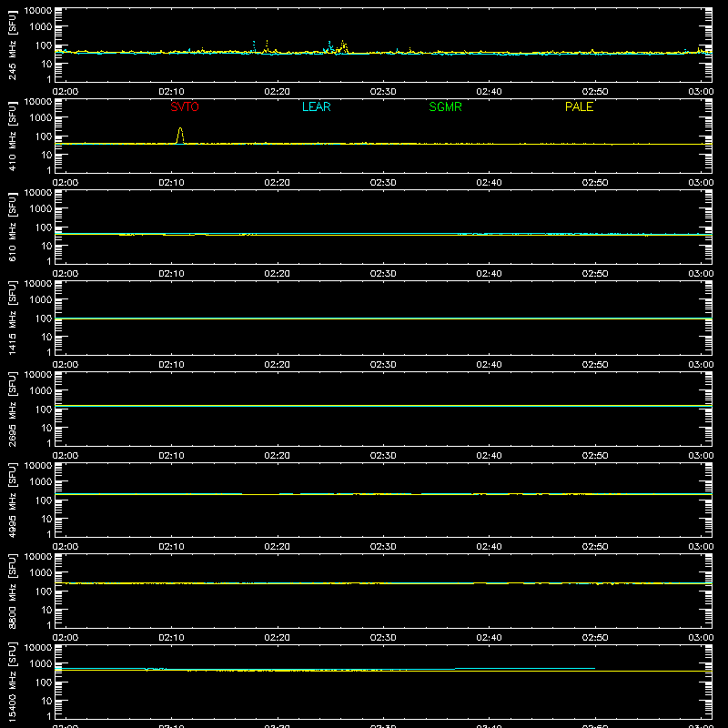
Task: Click the 02:00 time label beneath the 245 MHz plot
Action: click(x=66, y=92)
